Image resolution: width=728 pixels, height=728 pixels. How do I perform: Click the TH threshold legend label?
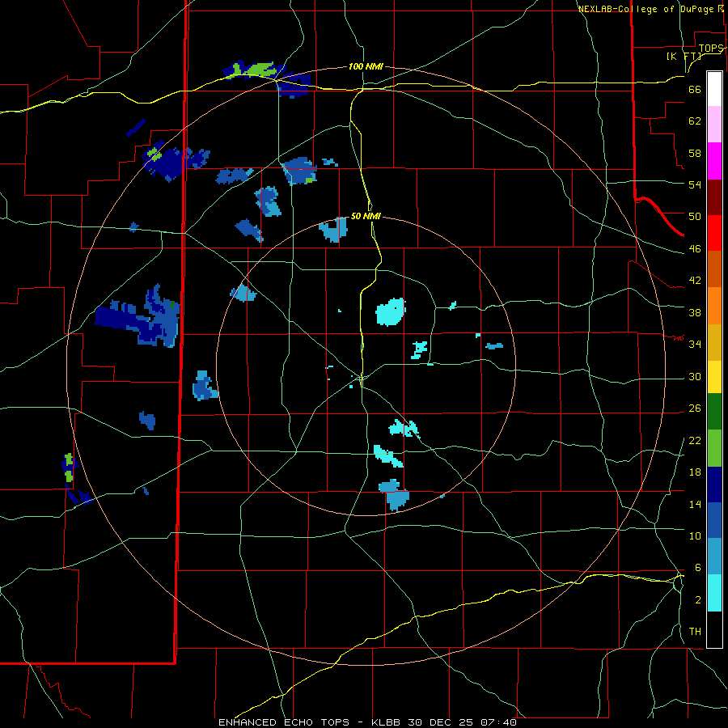pyautogui.click(x=695, y=632)
